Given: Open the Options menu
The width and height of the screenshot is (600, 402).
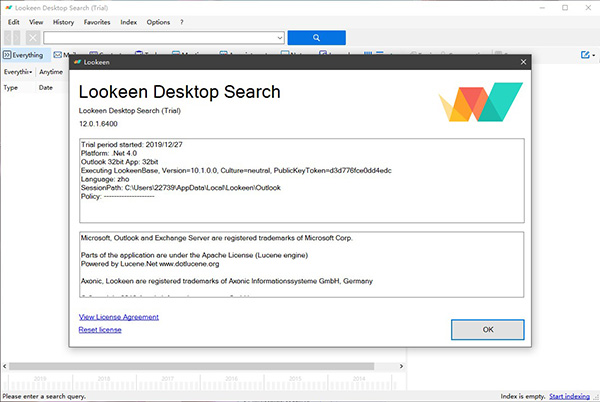Looking at the screenshot, I should pos(158,21).
